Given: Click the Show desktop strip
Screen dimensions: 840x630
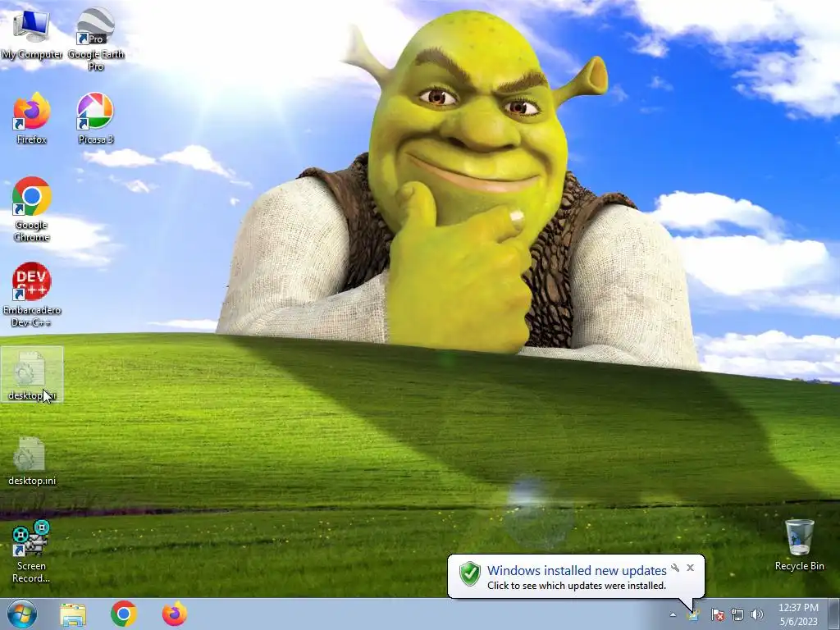Looking at the screenshot, I should coord(834,614).
